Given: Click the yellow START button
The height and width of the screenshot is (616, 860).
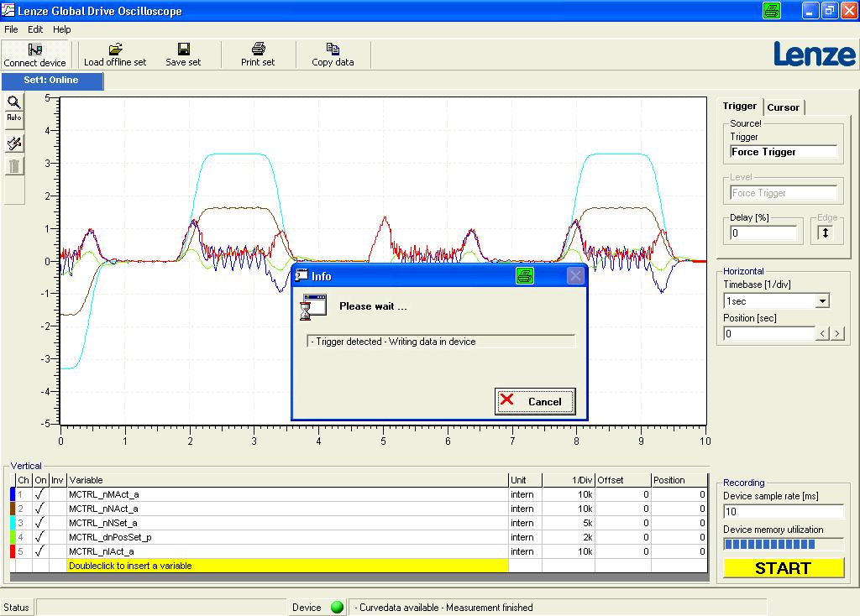Looking at the screenshot, I should 784,568.
